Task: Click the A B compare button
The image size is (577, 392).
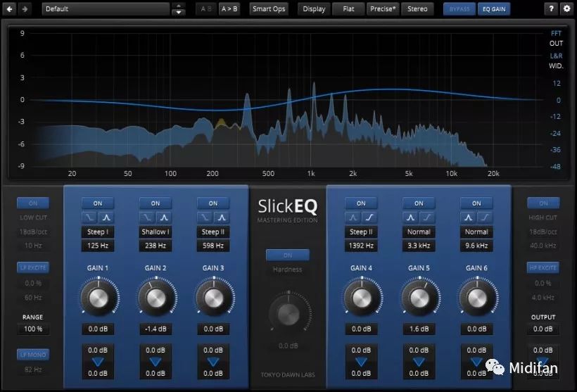Action: tap(206, 9)
